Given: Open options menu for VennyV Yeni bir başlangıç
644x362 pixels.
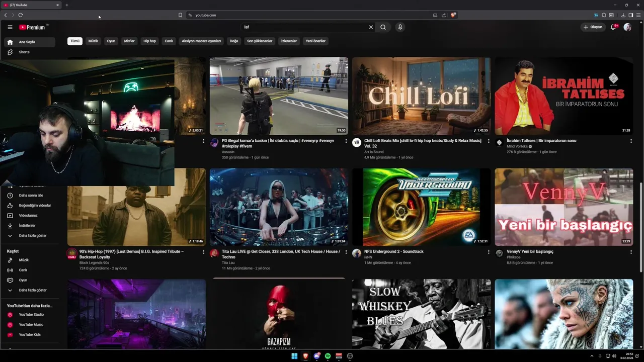Looking at the screenshot, I should click(631, 252).
